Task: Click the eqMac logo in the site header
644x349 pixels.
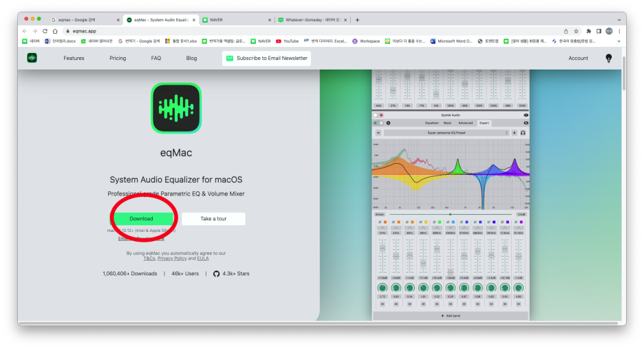Action: coord(32,58)
